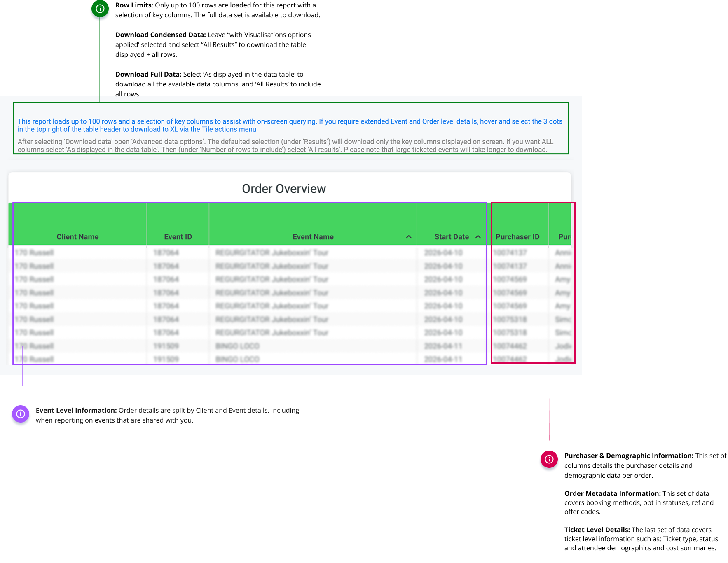
Task: Click the purple Event Level Information info icon
Action: click(x=21, y=414)
